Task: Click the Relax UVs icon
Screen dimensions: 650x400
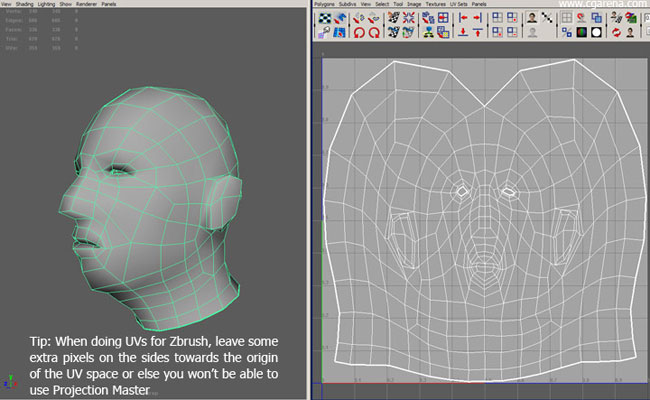Action: tap(443, 32)
